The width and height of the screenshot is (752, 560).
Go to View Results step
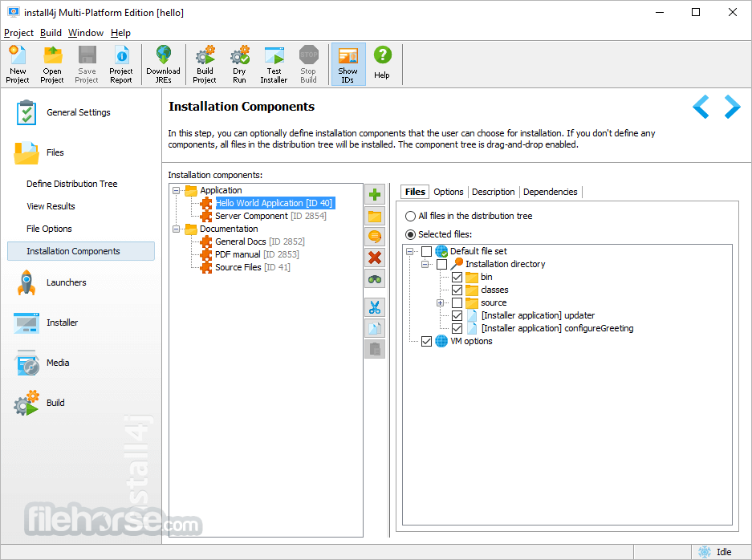tap(51, 206)
